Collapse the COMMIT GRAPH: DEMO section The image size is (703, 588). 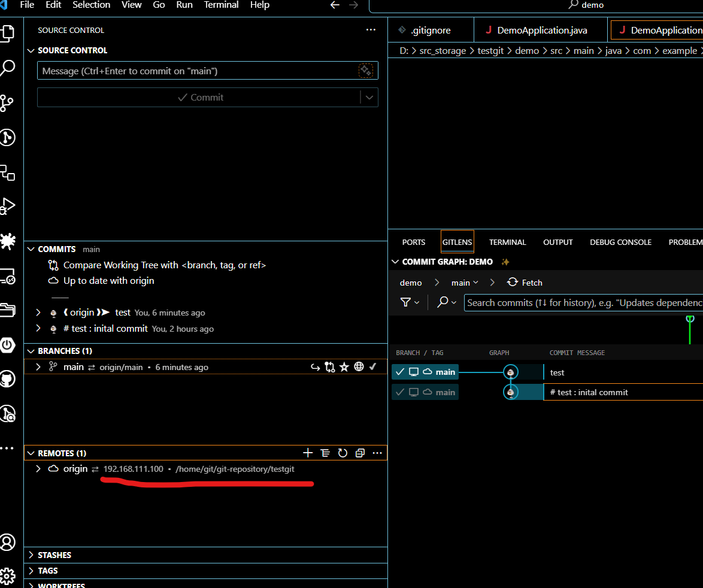pos(395,262)
